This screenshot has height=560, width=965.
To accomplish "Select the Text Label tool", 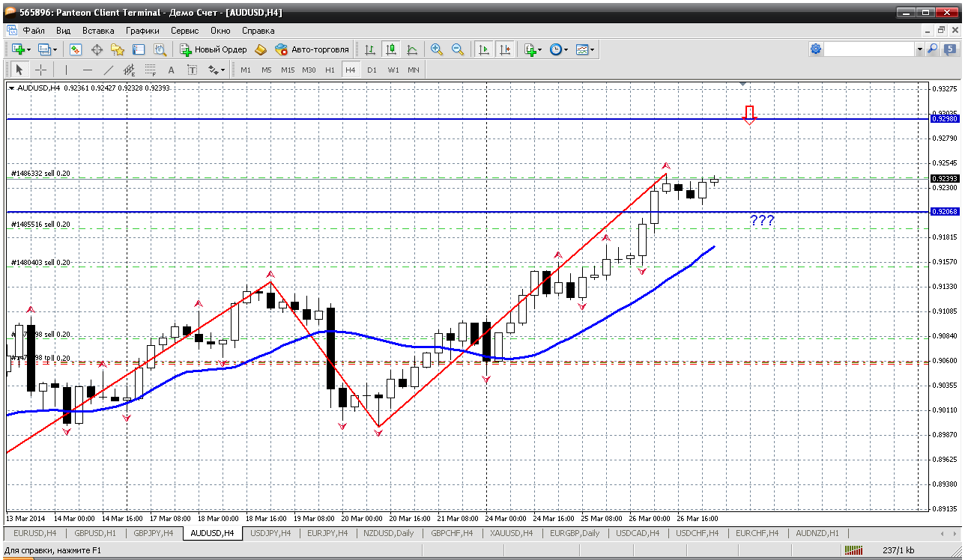I will click(x=192, y=70).
